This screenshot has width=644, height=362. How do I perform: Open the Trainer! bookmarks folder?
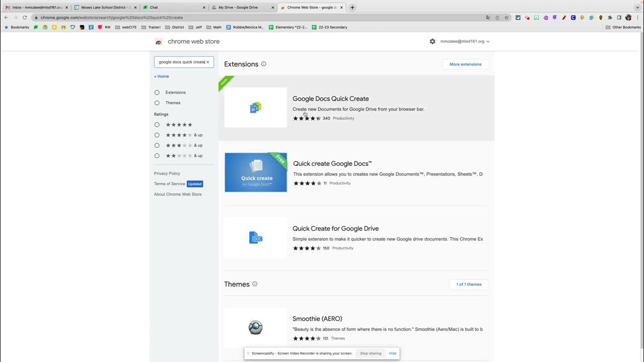point(151,27)
